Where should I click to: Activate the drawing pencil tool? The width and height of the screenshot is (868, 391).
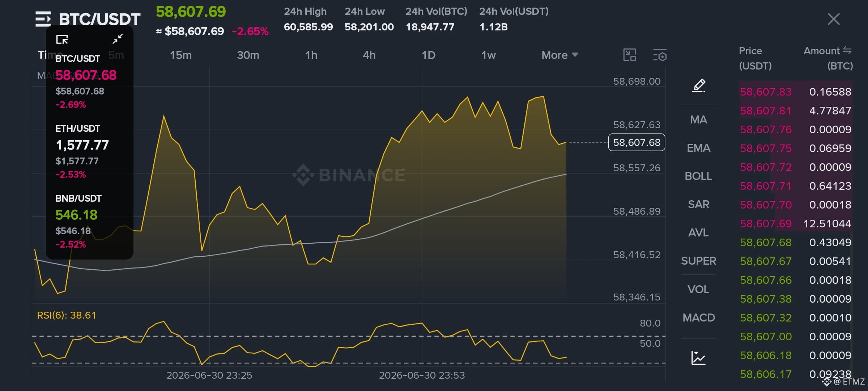point(699,86)
